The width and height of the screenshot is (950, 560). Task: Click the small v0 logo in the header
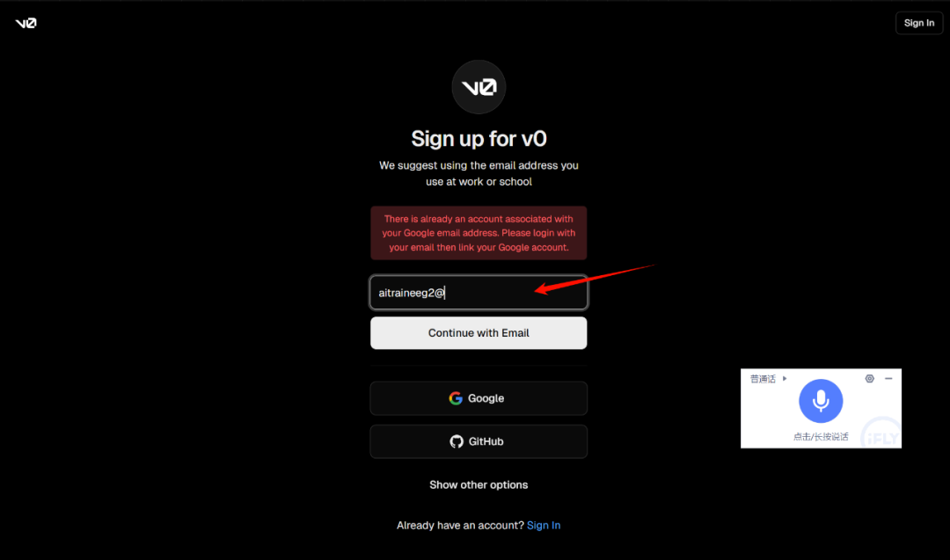26,23
